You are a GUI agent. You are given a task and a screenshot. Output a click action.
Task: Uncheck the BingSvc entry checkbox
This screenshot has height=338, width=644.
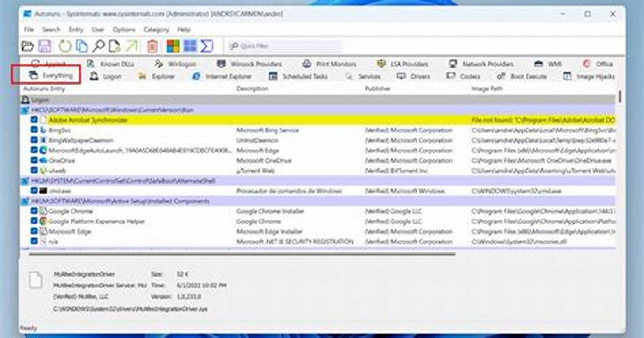point(34,130)
